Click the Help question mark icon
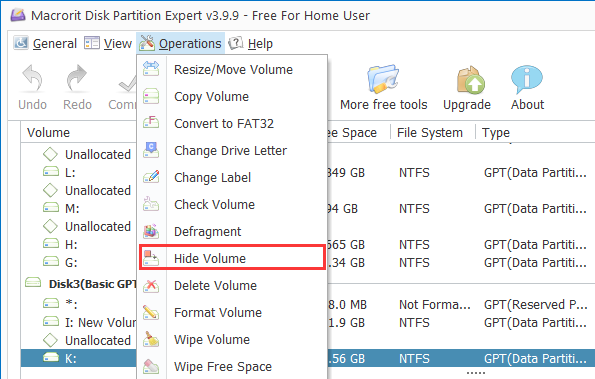Viewport: 595px width, 379px height. [x=236, y=43]
